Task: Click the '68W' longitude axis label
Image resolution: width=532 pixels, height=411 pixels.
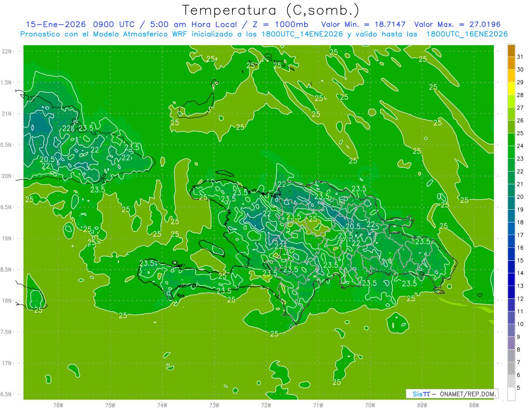Action: [x=474, y=405]
